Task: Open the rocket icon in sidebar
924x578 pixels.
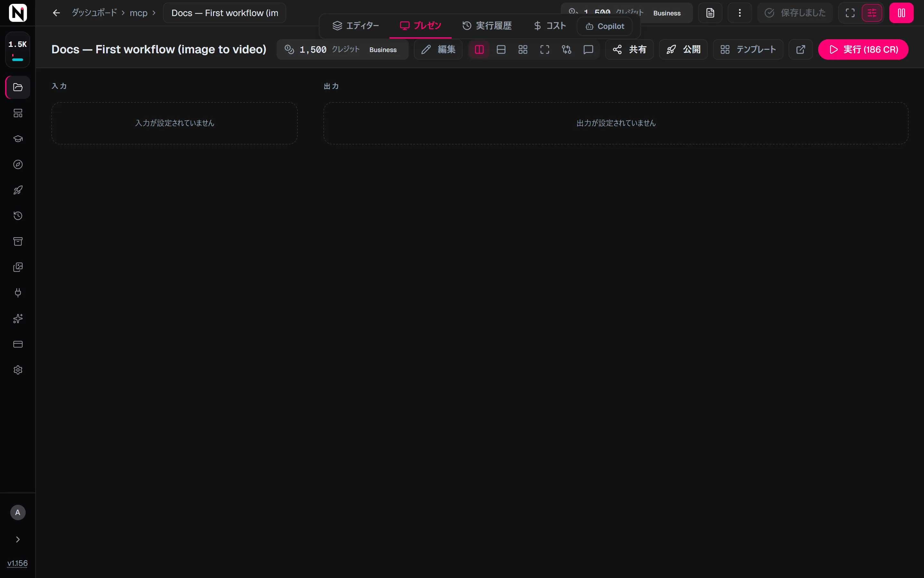Action: click(18, 190)
